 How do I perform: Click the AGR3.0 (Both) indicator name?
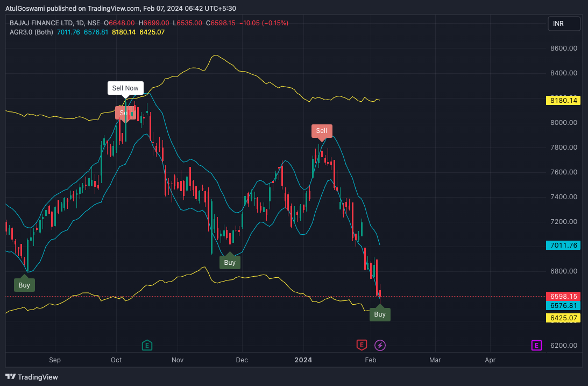point(31,32)
